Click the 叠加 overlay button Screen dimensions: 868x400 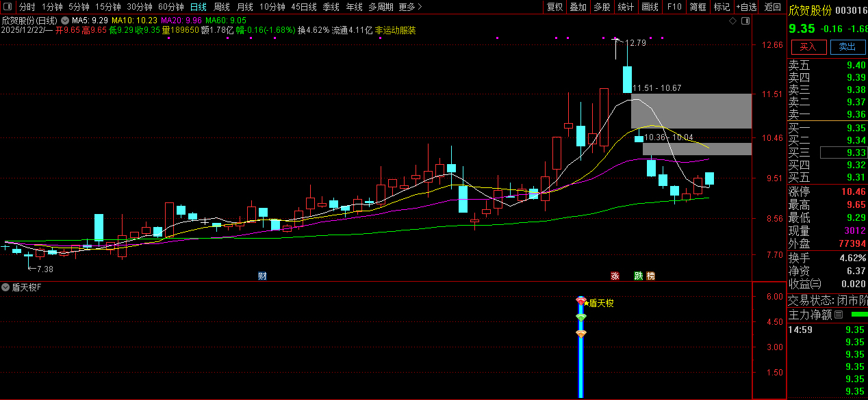click(578, 7)
